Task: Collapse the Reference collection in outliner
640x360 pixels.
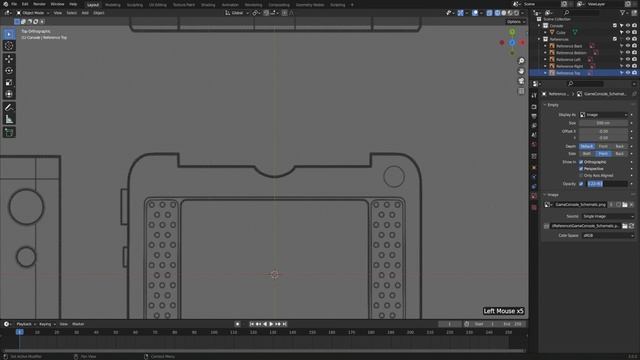Action: [x=539, y=39]
